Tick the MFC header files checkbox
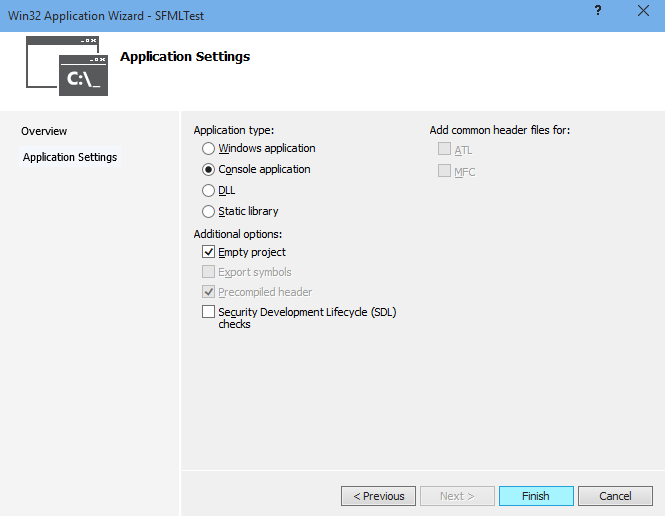Image resolution: width=665 pixels, height=516 pixels. point(444,171)
